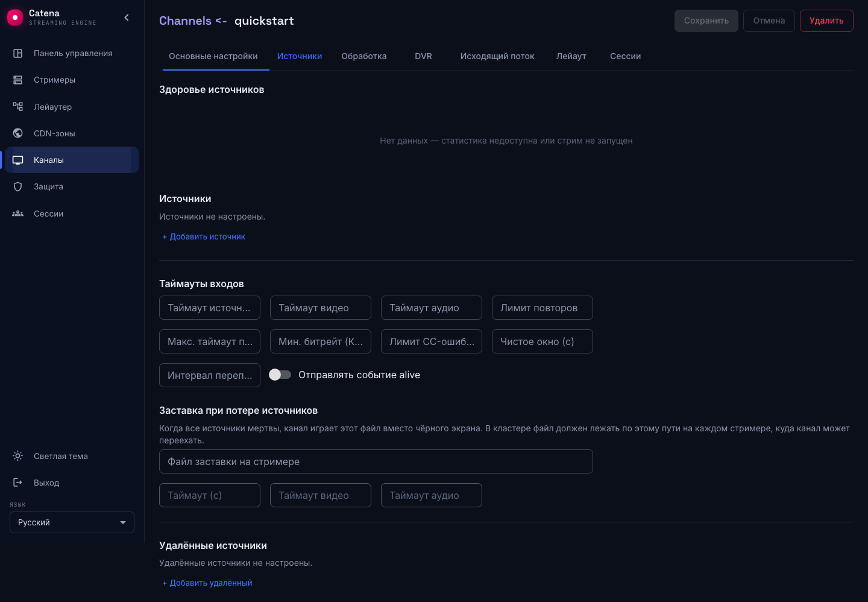
Task: Click the logout door icon
Action: [18, 483]
